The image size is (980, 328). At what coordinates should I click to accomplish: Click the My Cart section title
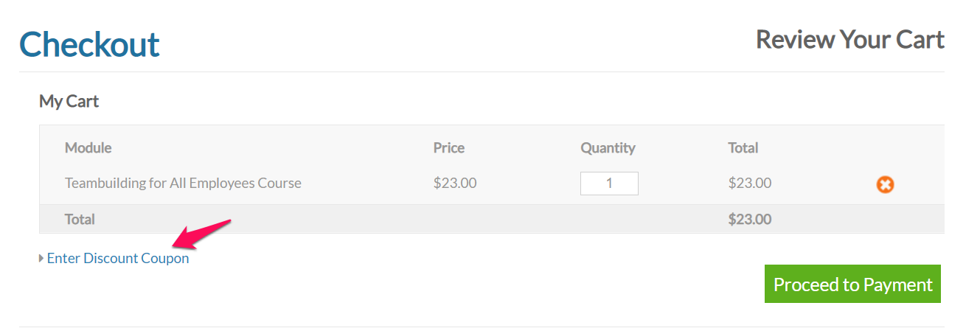pos(69,101)
